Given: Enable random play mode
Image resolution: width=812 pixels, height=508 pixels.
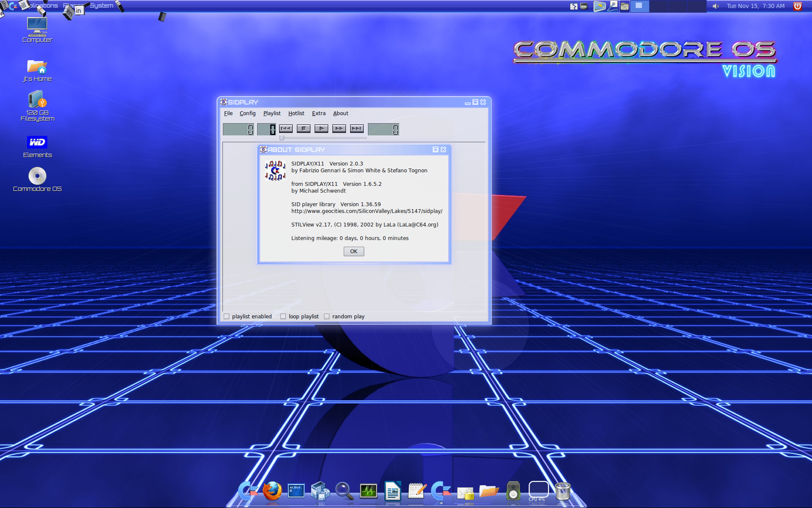Looking at the screenshot, I should pos(326,316).
